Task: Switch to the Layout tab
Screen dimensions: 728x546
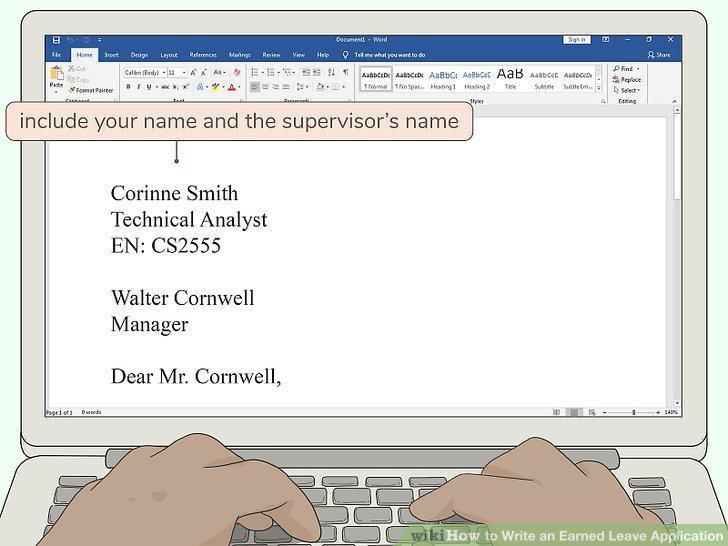Action: tap(169, 55)
